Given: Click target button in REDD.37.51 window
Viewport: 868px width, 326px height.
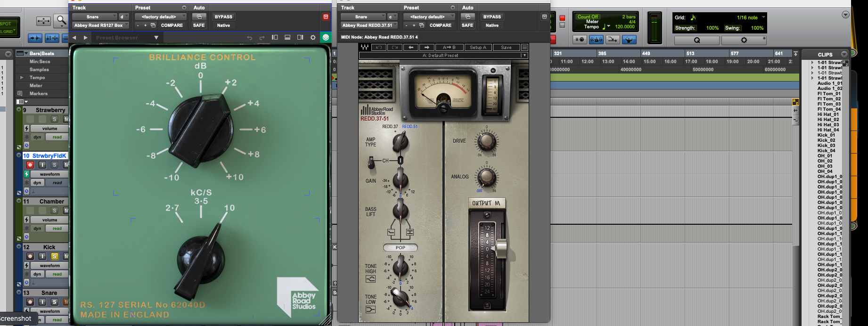Looking at the screenshot, I should tap(544, 16).
